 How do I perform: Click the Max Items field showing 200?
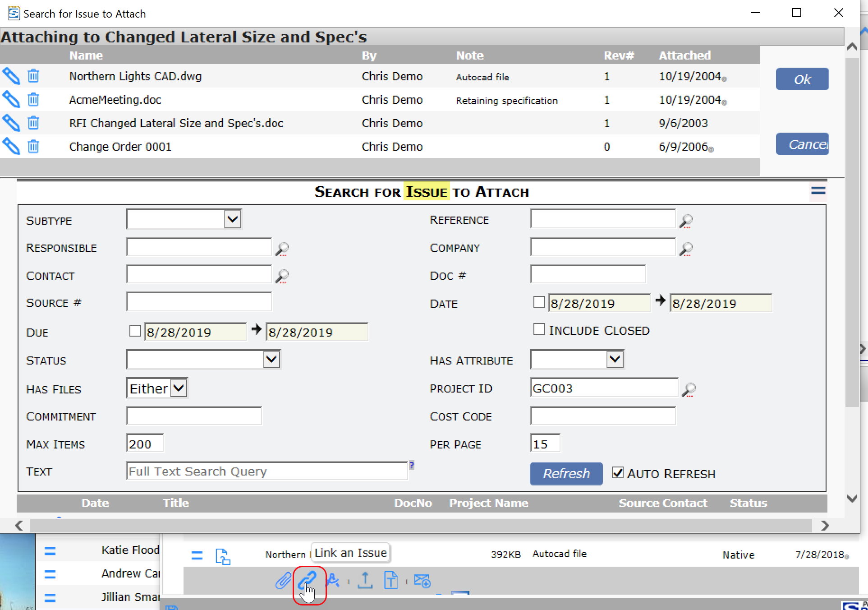144,444
